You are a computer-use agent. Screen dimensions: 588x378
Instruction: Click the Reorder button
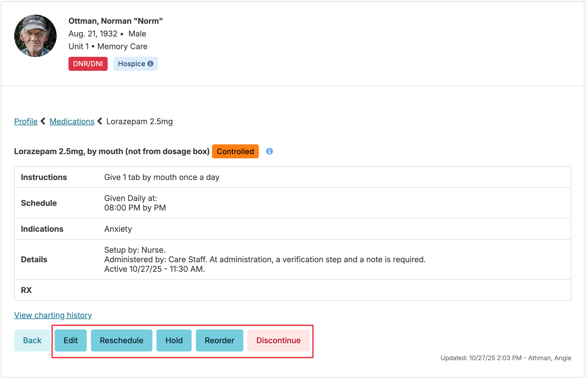[x=219, y=340]
